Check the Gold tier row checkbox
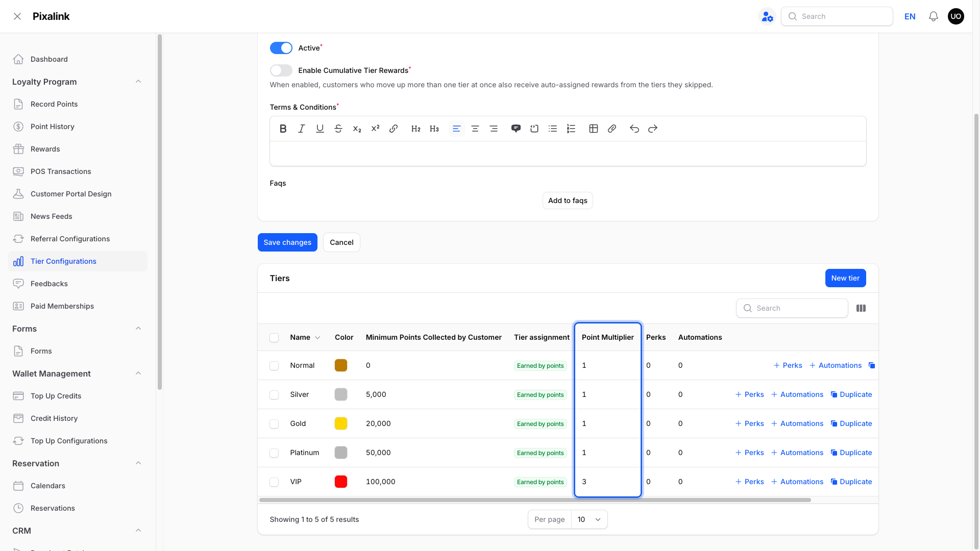This screenshot has width=980, height=551. [274, 424]
